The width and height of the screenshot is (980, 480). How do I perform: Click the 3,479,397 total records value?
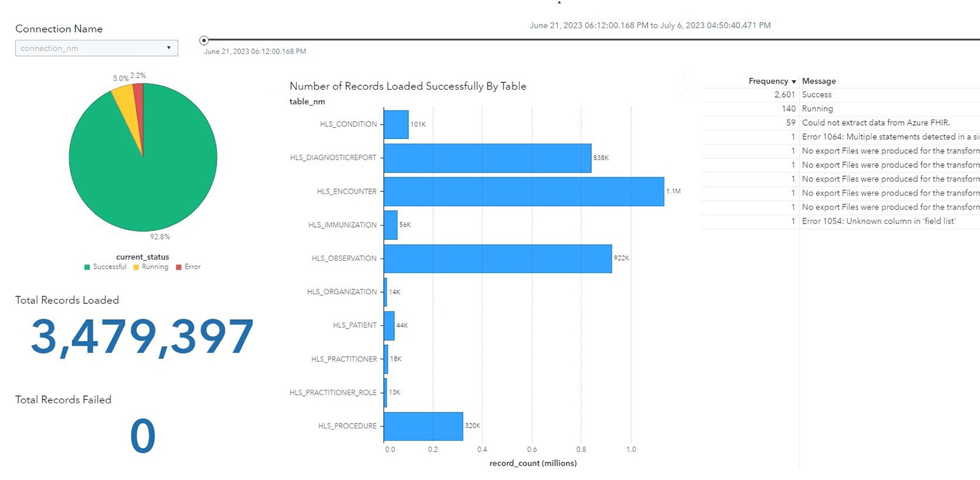(x=142, y=337)
